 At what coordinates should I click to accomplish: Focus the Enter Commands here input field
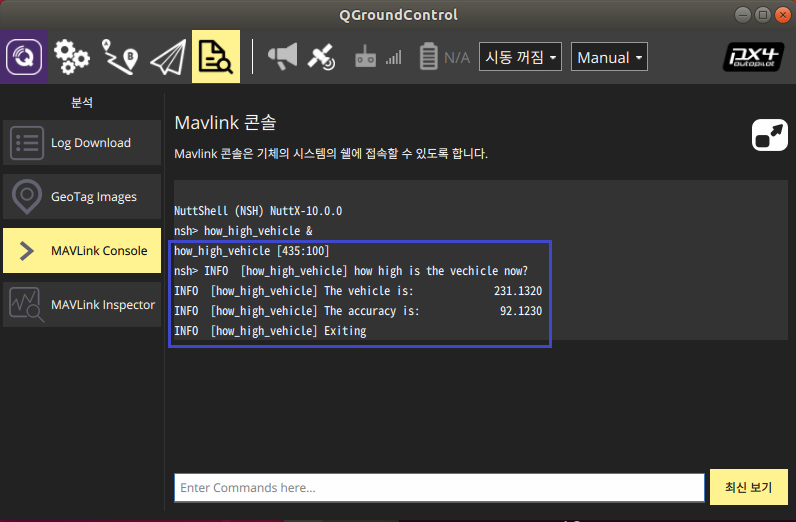[x=439, y=487]
